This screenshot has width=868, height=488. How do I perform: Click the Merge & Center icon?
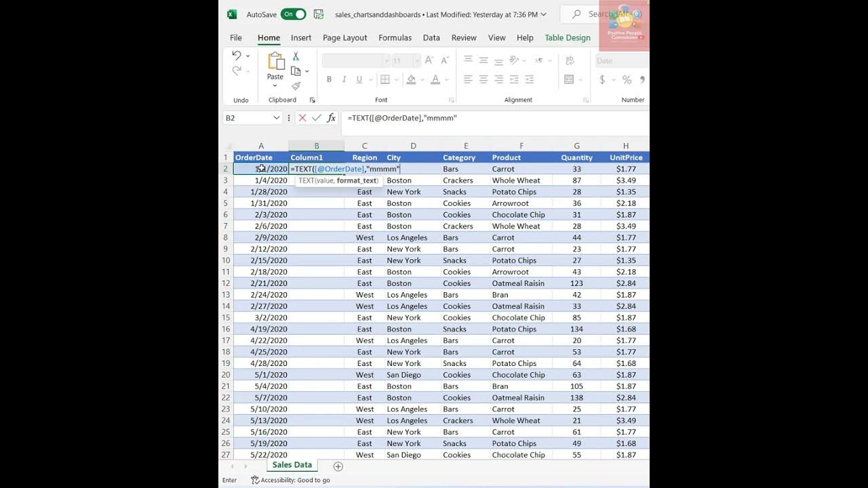[x=569, y=80]
